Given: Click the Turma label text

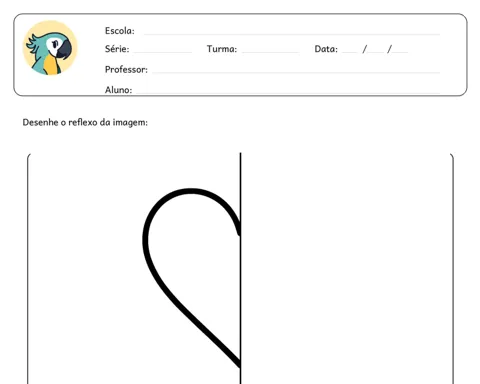Looking at the screenshot, I should point(222,49).
